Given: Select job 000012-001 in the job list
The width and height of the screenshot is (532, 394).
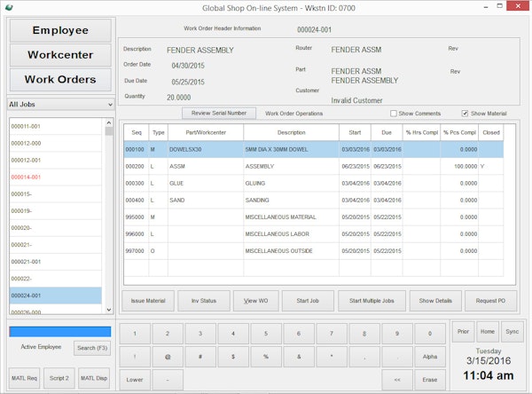Looking at the screenshot, I should [56, 161].
